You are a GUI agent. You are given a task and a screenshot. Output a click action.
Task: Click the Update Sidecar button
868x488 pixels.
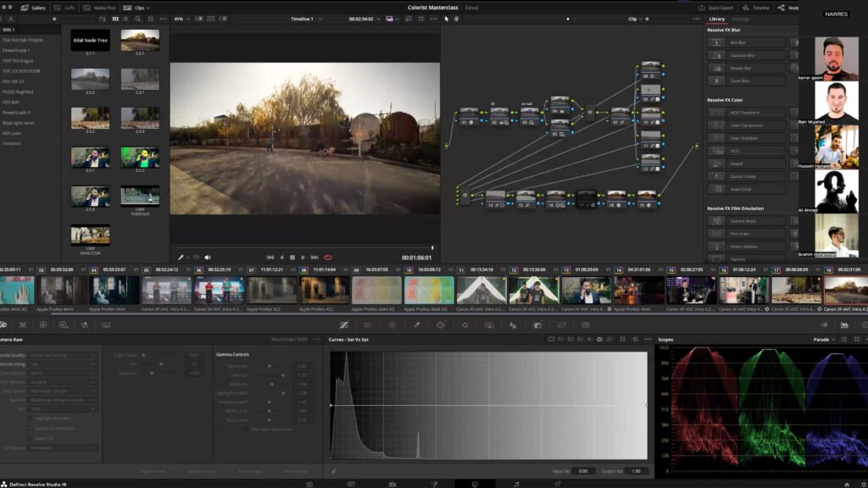coord(202,471)
